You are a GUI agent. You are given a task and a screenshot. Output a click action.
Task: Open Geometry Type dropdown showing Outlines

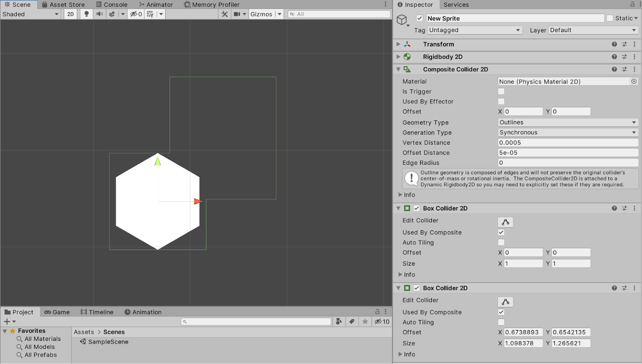tap(567, 122)
